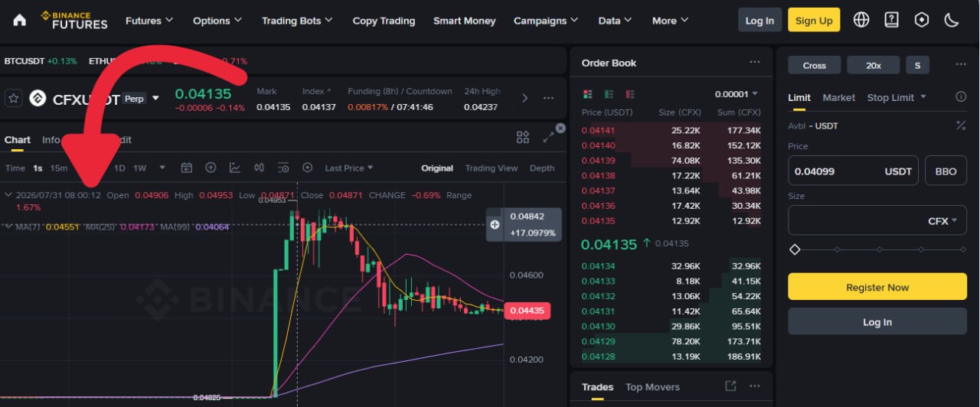Collapse the OHLC info chevron
This screenshot has width=980, height=407.
click(8, 195)
